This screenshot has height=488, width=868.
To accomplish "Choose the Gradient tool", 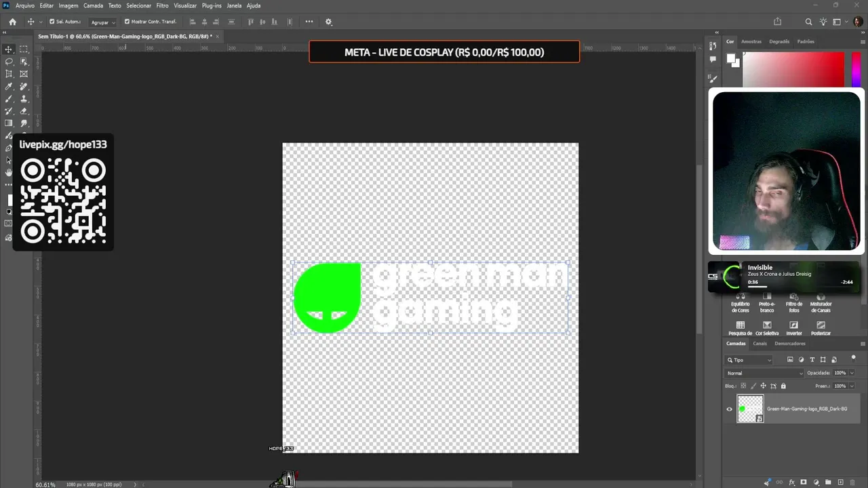I will (x=9, y=123).
